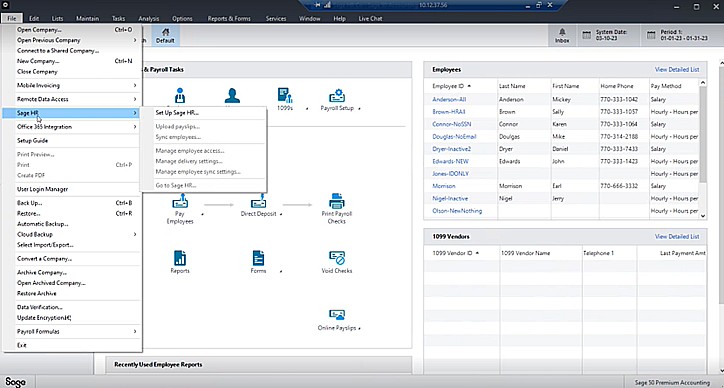Open the Direct Deposit dropdown arrow
Image resolution: width=724 pixels, height=388 pixels.
point(281,215)
